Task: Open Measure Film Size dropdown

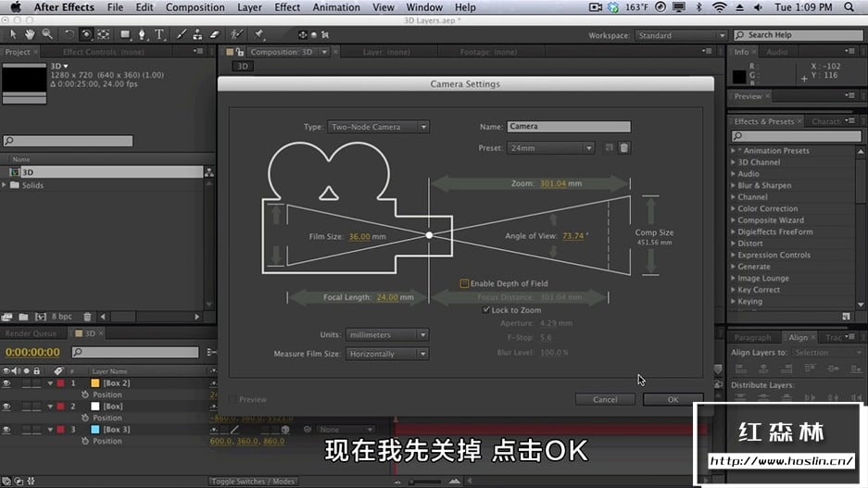Action: coord(387,354)
